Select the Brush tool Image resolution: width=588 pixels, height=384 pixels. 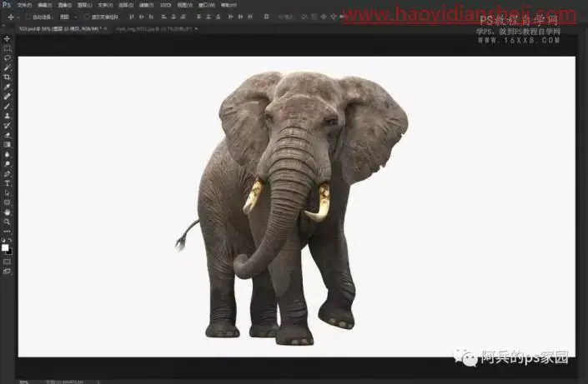pos(7,106)
